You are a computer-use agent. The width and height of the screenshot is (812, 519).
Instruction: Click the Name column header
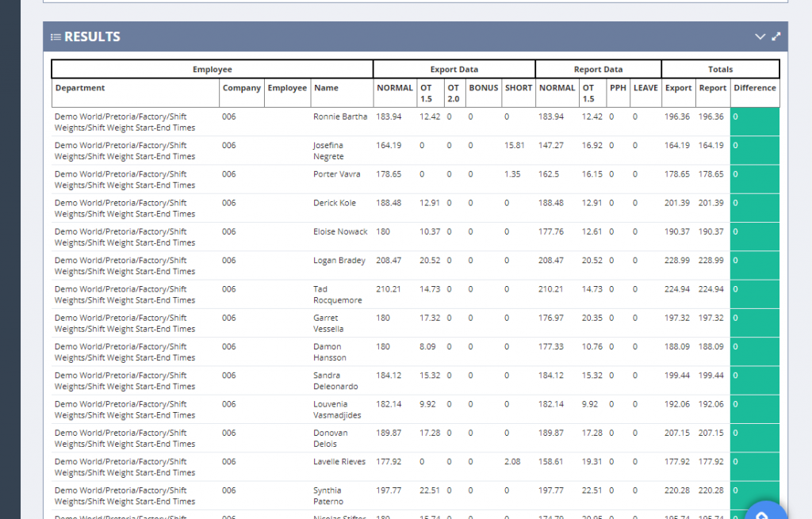[x=326, y=88]
